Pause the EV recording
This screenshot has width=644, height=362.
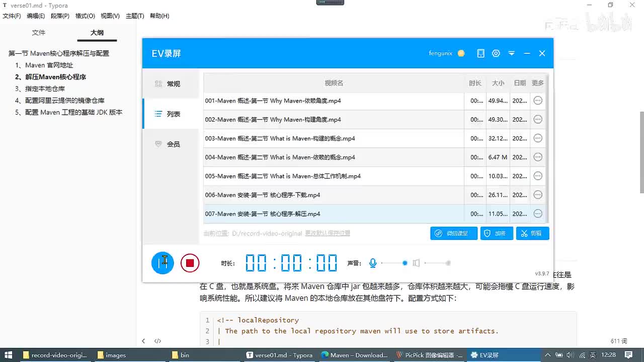(163, 263)
